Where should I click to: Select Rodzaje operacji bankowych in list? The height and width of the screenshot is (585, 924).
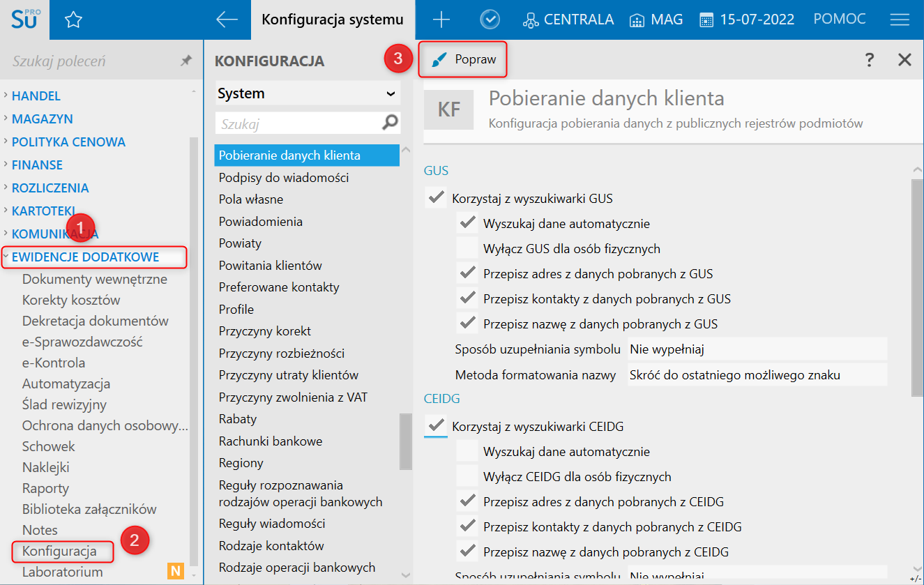(297, 567)
